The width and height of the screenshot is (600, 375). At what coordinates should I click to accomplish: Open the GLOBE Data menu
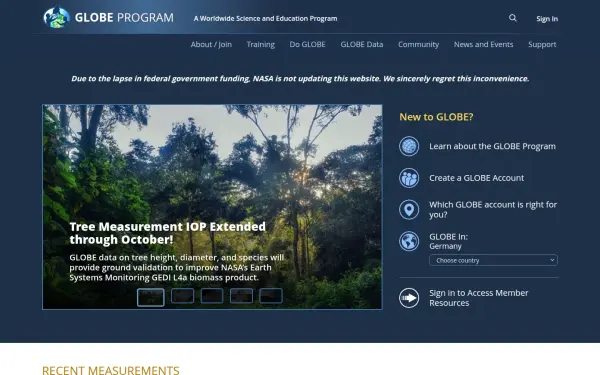pos(362,44)
